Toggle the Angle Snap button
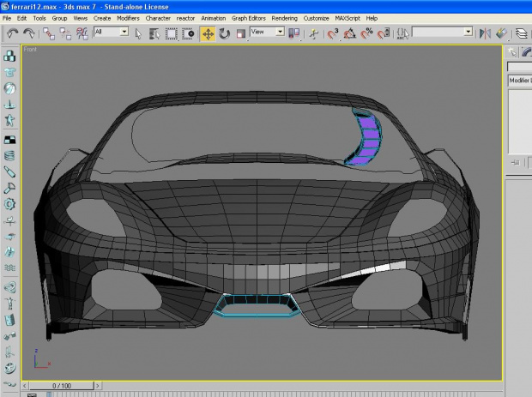 coord(350,33)
